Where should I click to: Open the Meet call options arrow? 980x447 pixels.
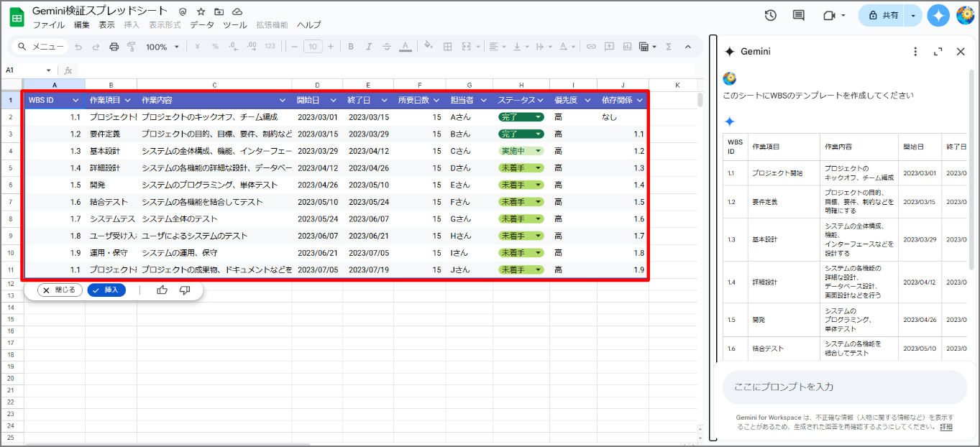(x=843, y=15)
